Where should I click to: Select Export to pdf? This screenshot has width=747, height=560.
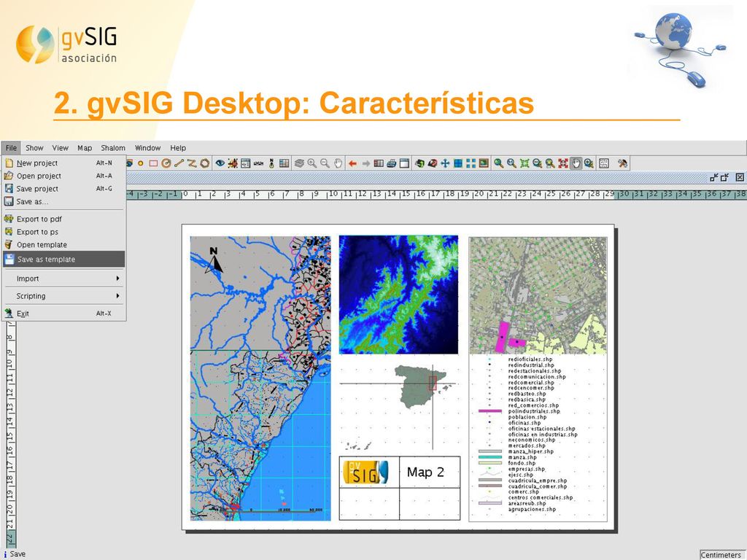point(64,219)
